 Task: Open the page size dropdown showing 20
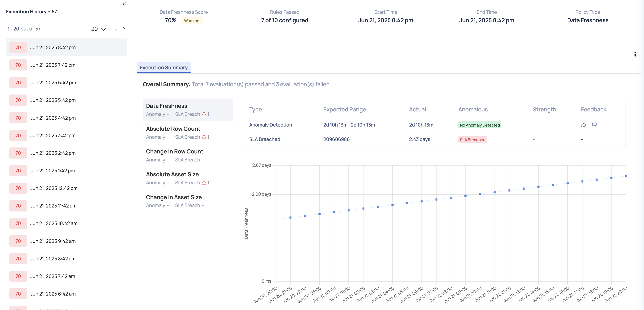pyautogui.click(x=98, y=29)
